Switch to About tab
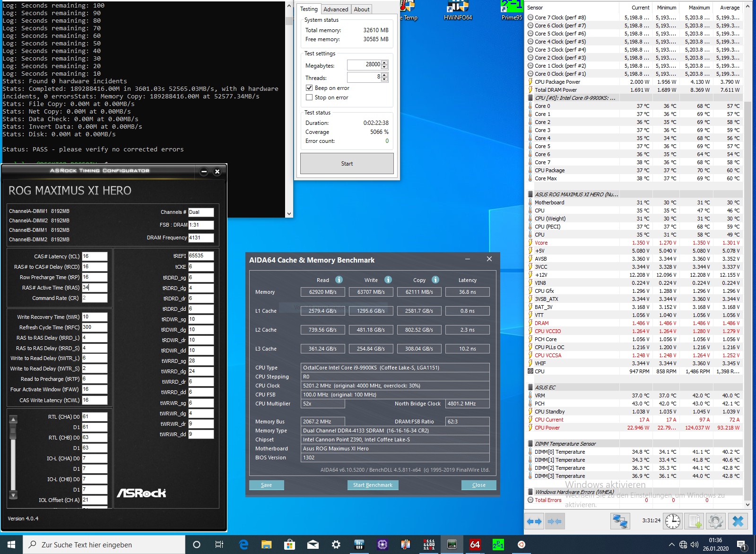 [x=362, y=9]
